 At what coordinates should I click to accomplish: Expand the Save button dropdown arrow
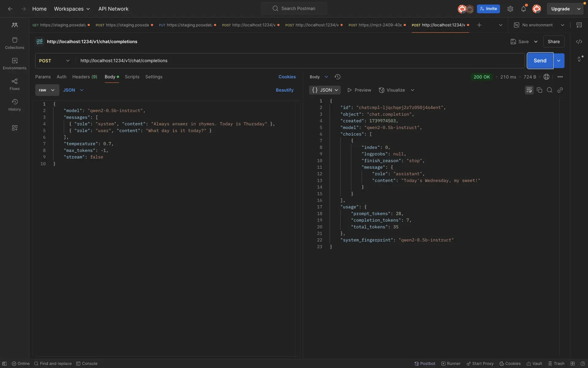536,41
